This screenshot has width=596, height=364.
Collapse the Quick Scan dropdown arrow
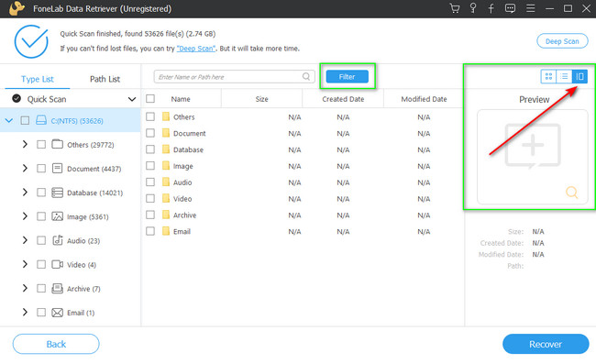tap(132, 99)
